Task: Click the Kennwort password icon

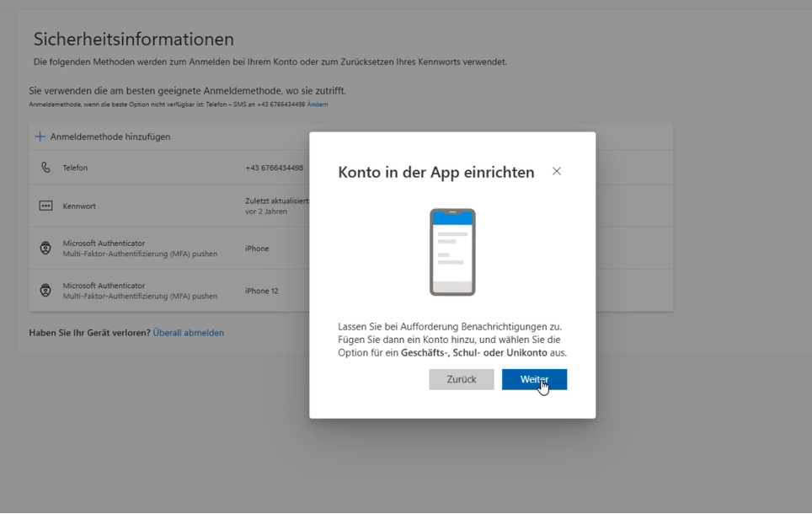Action: tap(45, 206)
